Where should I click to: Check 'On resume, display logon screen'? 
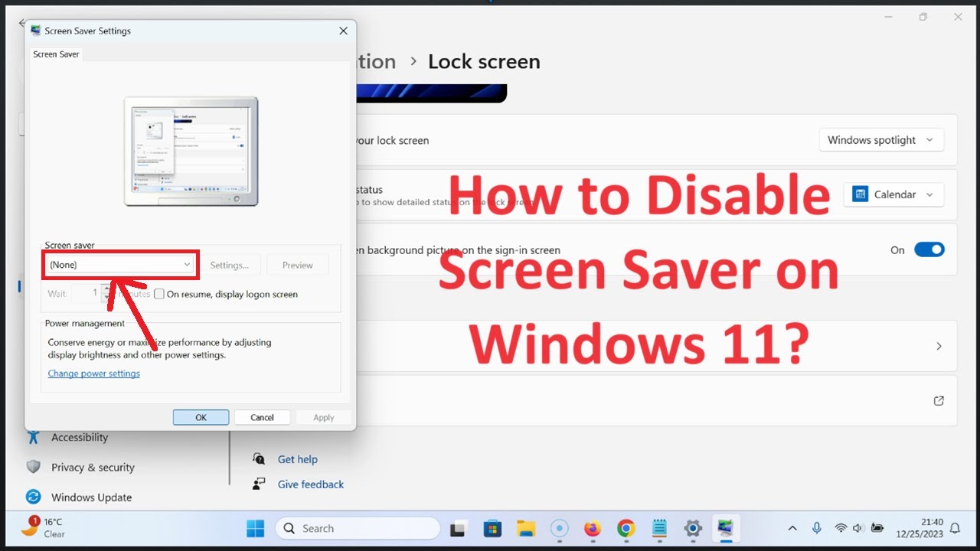(x=159, y=294)
